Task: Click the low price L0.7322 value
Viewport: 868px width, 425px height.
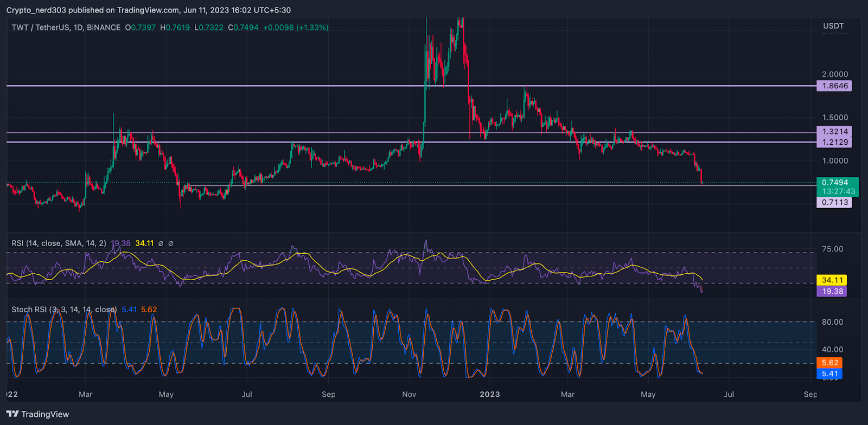Action: (x=209, y=27)
